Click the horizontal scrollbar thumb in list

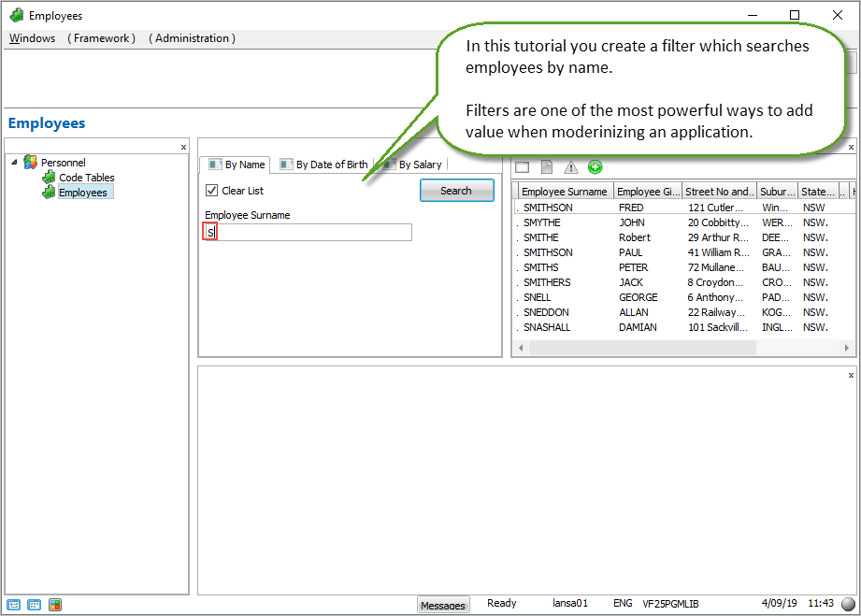click(642, 348)
